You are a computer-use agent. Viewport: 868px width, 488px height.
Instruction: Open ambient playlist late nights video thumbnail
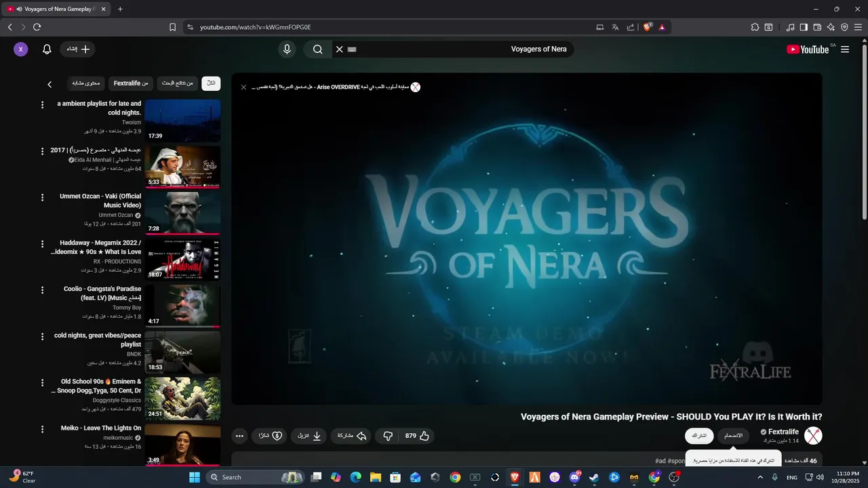coord(182,121)
